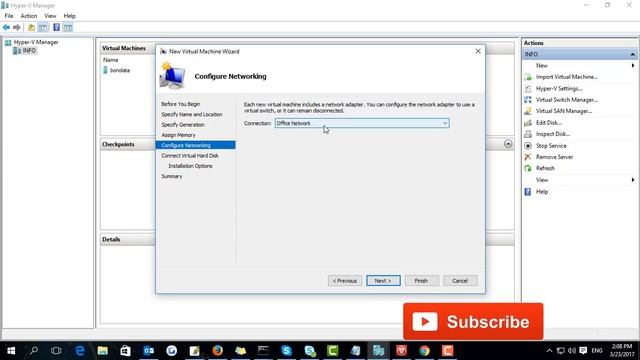Screen dimensions: 640x360
Task: Open the Windows Start menu
Action: click(x=11, y=351)
